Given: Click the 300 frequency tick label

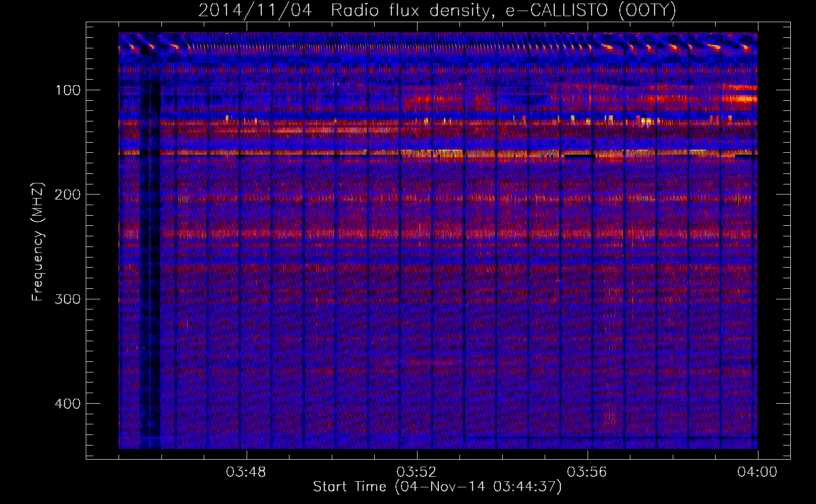Looking at the screenshot, I should (67, 299).
